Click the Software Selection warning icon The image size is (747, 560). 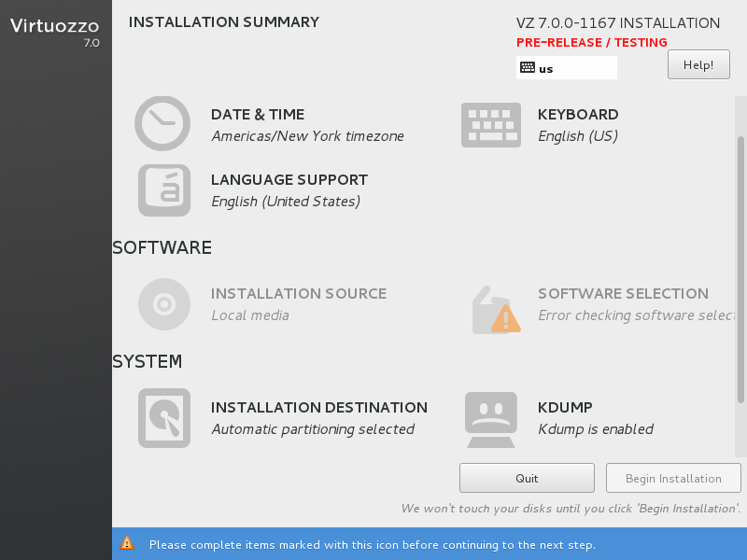click(496, 310)
